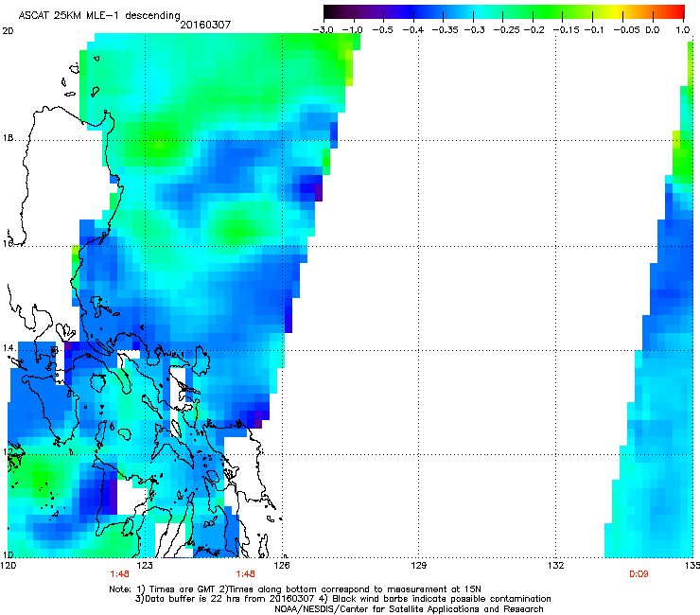Pick the red end of the colorbar
This screenshot has height=615, width=700.
point(678,11)
